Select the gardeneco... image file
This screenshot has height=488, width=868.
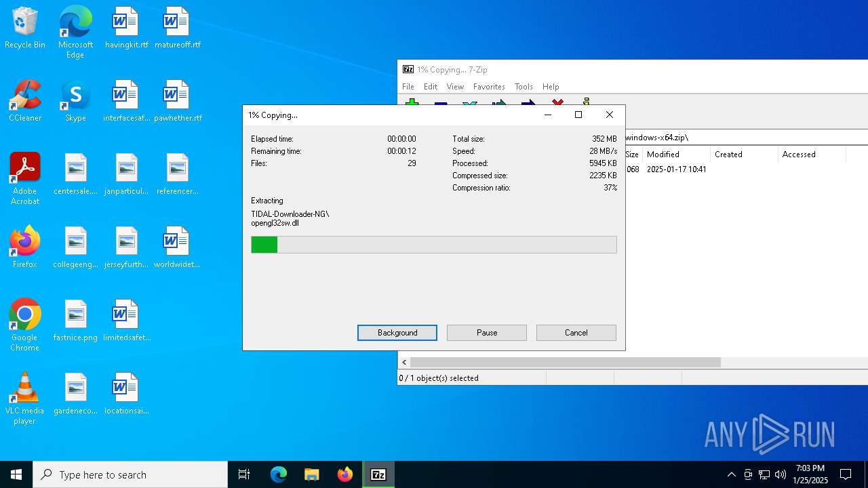75,394
